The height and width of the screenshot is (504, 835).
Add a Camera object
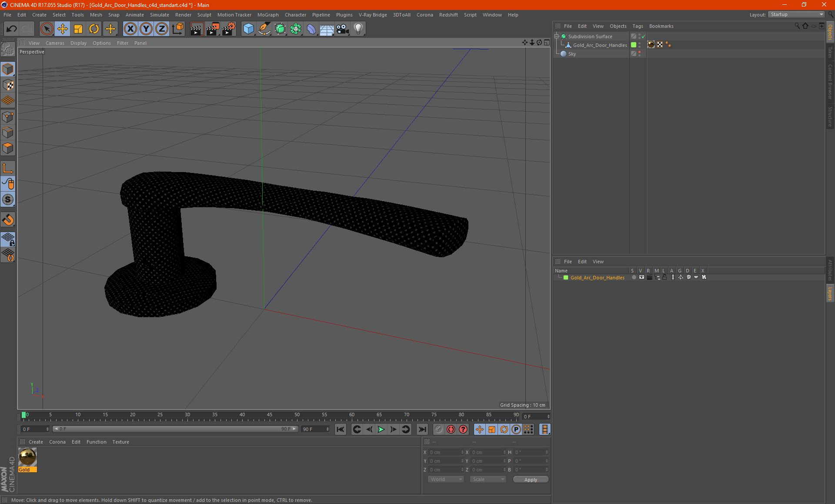click(343, 29)
